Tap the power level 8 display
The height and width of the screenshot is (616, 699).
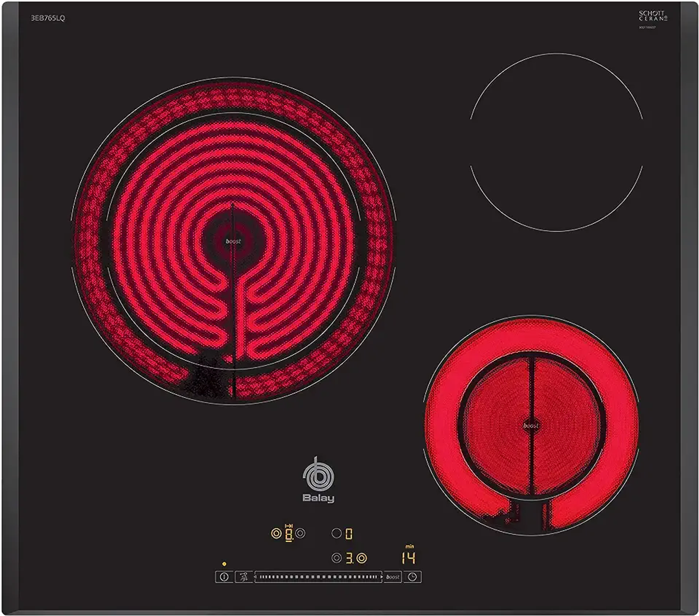click(x=289, y=534)
